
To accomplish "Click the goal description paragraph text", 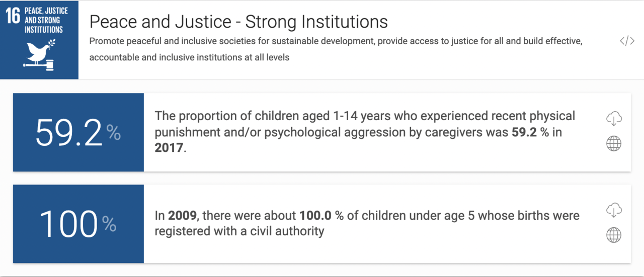I will click(x=336, y=49).
